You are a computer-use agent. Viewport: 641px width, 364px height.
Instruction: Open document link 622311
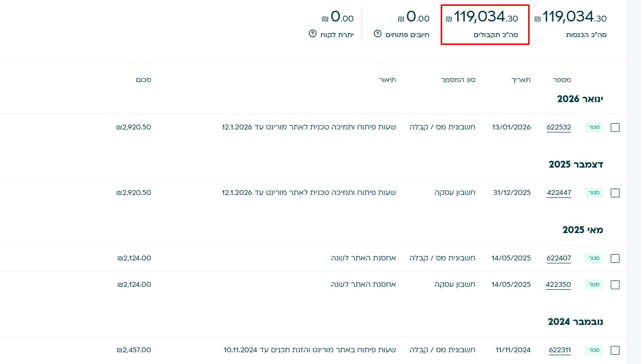tap(559, 350)
